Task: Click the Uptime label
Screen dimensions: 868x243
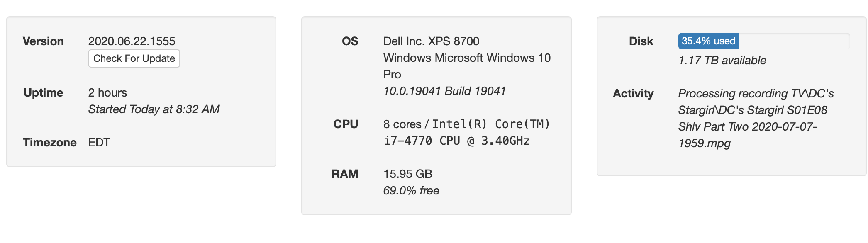Action: pos(43,92)
